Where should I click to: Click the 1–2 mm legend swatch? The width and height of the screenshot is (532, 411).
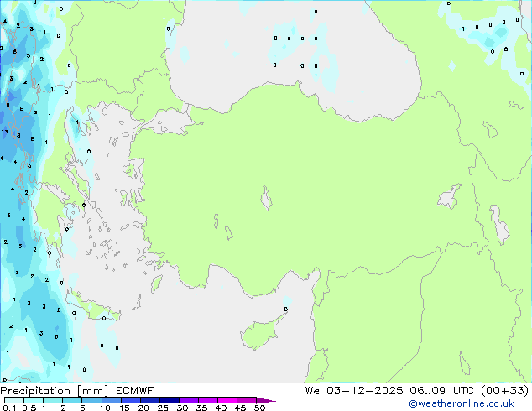tap(53, 400)
